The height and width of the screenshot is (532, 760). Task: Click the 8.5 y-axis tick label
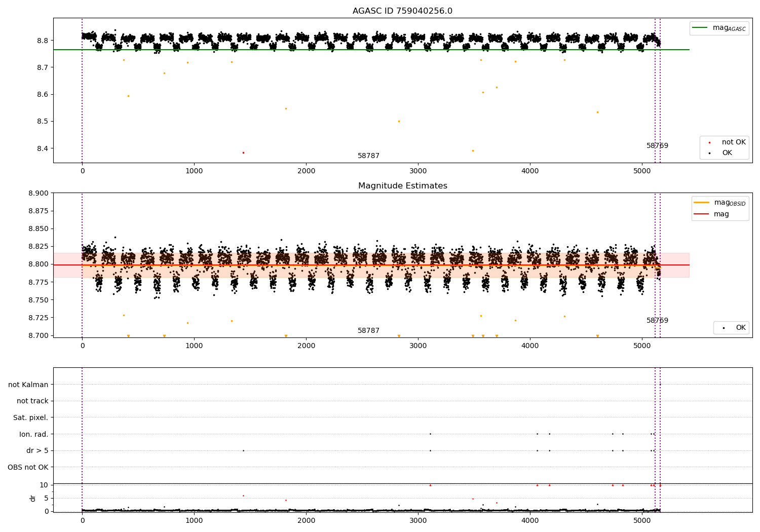[x=44, y=122]
